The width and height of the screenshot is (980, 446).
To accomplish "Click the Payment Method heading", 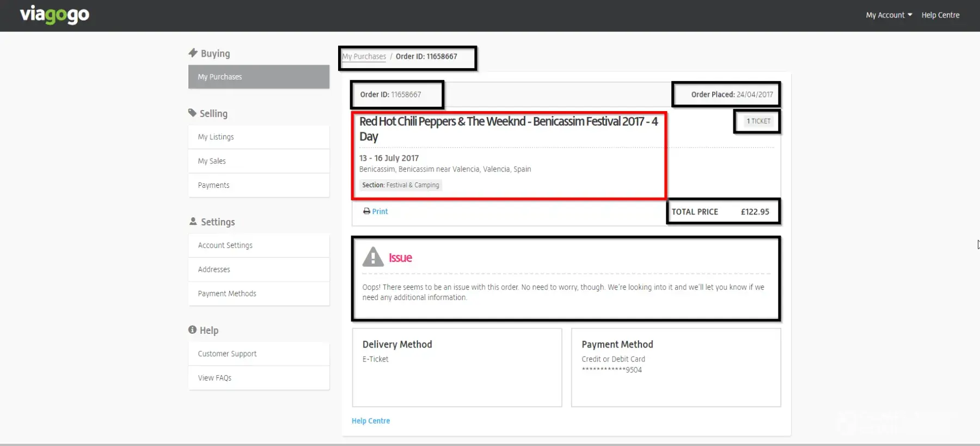I will pyautogui.click(x=617, y=344).
